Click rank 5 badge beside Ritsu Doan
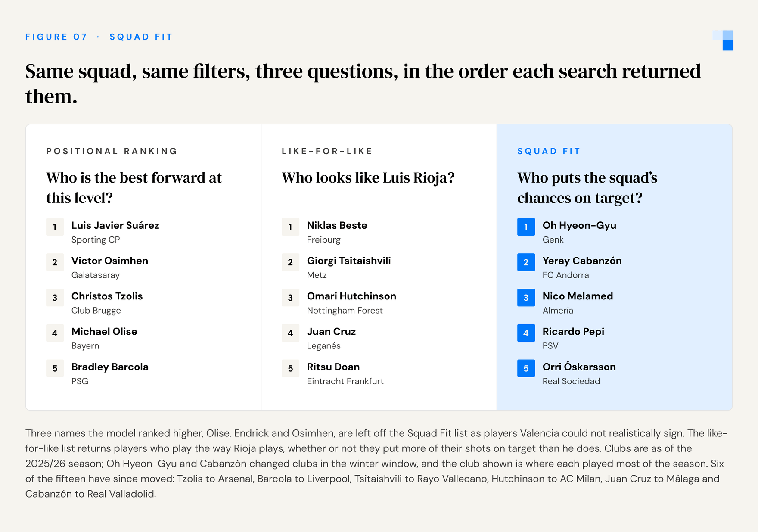Viewport: 758px width, 532px height. [x=290, y=368]
